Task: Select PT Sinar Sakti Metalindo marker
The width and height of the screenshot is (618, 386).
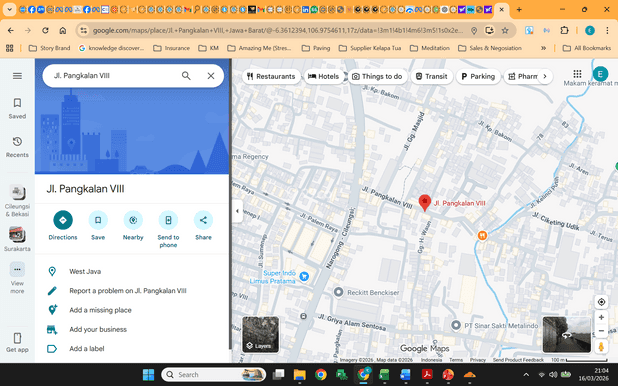Action: pos(456,325)
